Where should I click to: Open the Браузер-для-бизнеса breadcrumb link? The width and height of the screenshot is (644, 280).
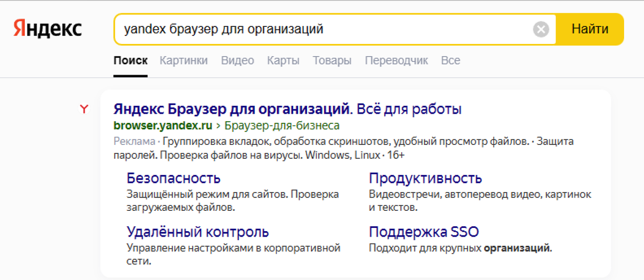pos(282,126)
